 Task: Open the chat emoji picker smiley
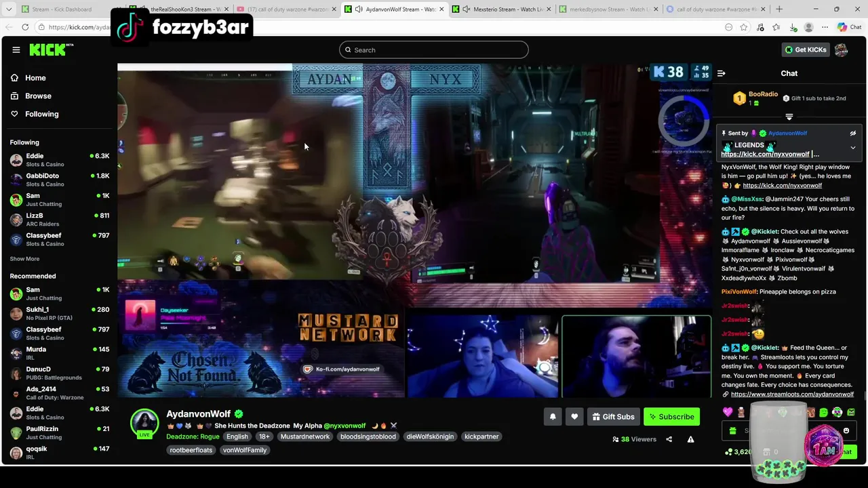click(x=846, y=430)
